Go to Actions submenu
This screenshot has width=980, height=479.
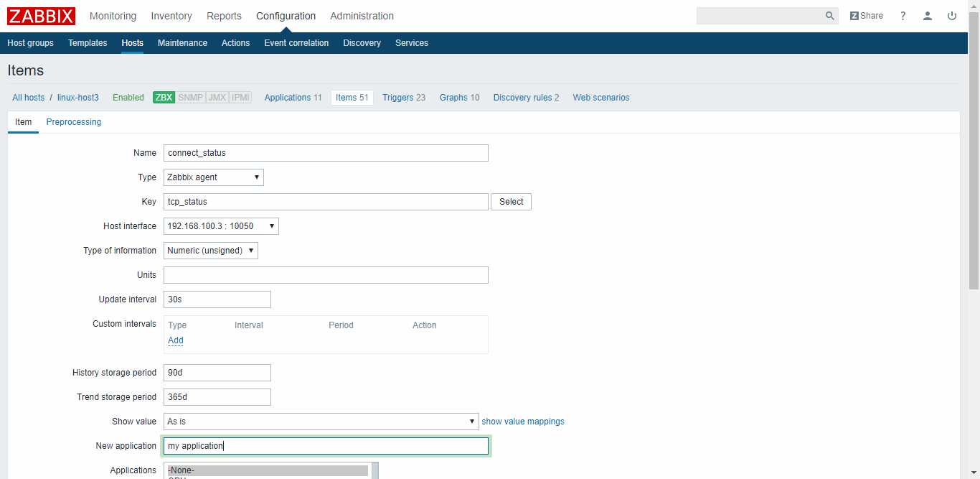[x=235, y=43]
